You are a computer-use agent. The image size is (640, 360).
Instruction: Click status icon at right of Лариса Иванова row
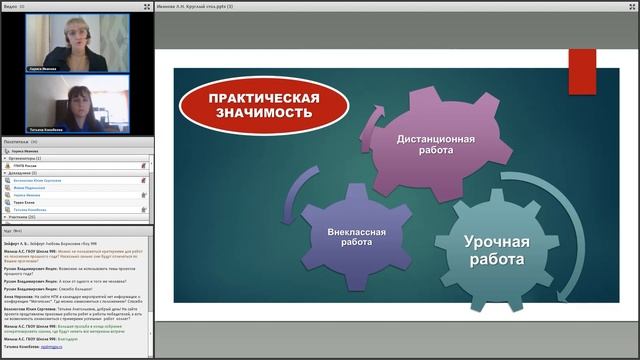[x=144, y=195]
